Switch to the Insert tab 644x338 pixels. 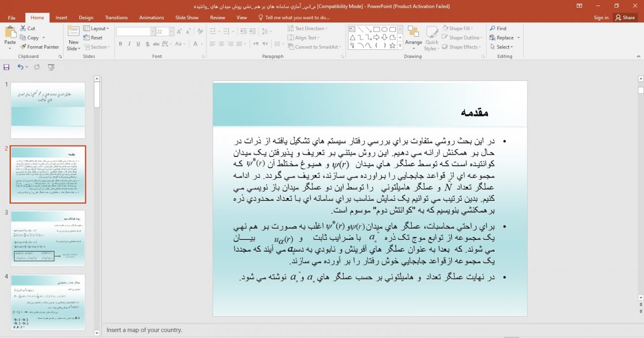[61, 18]
